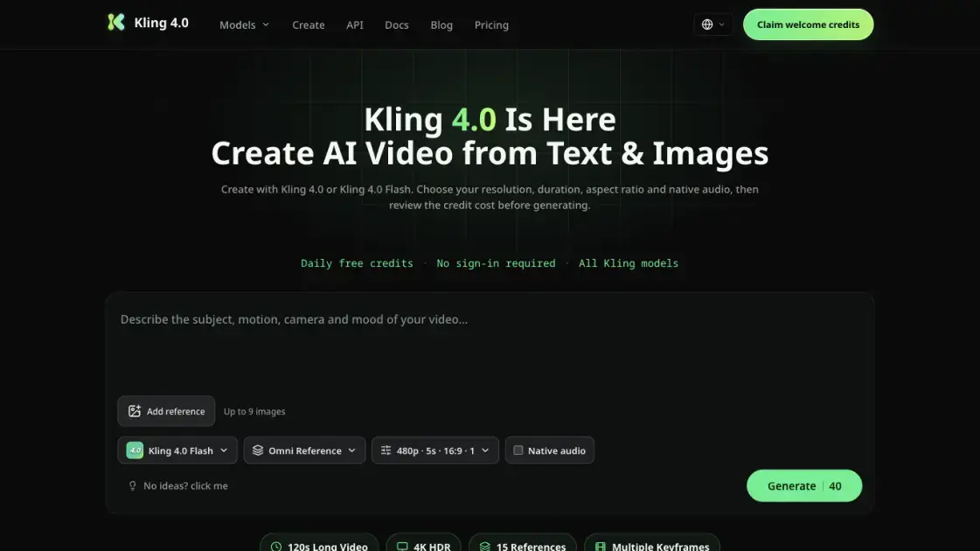Viewport: 980px width, 551px height.
Task: Click the Kling logo icon
Action: click(116, 23)
